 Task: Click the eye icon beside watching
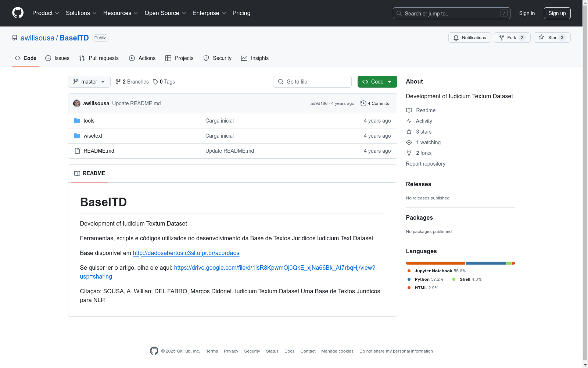[409, 142]
